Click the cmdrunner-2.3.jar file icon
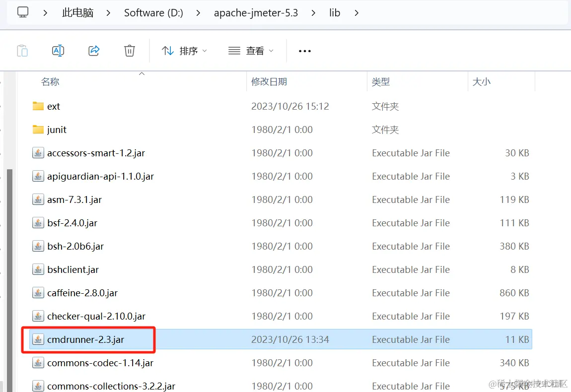Image resolution: width=571 pixels, height=392 pixels. coord(38,339)
